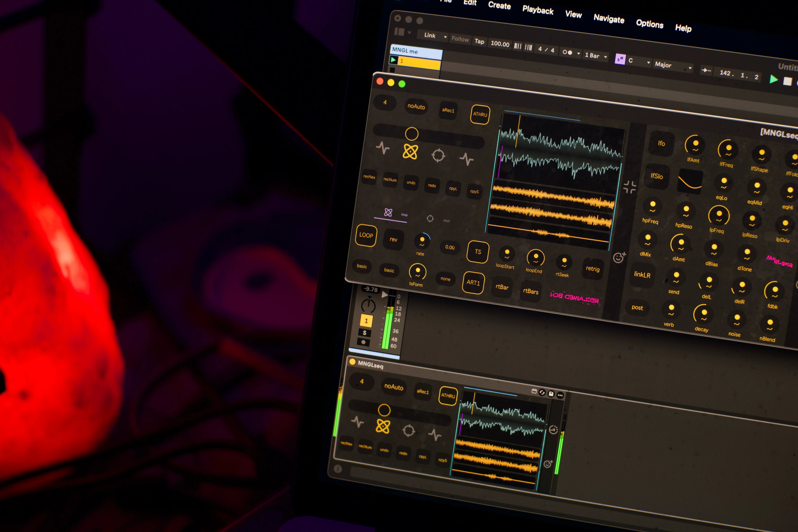Launch clip 1 with its green play triangle
Screen dimensions: 798x532
click(x=393, y=60)
